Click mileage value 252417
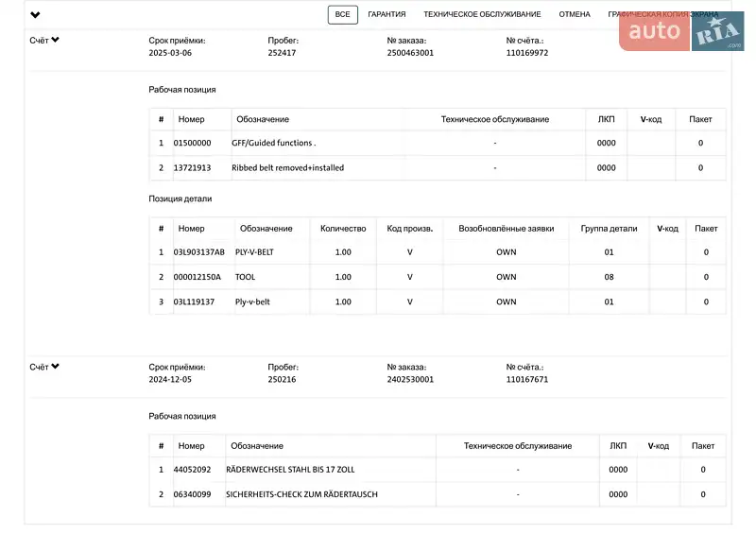Viewport: 756px width, 534px height. (282, 53)
